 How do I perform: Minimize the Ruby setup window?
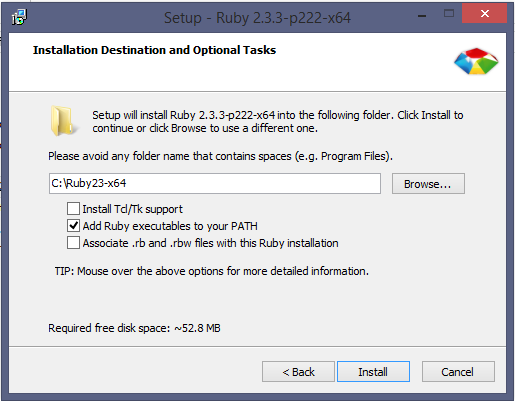click(x=422, y=15)
